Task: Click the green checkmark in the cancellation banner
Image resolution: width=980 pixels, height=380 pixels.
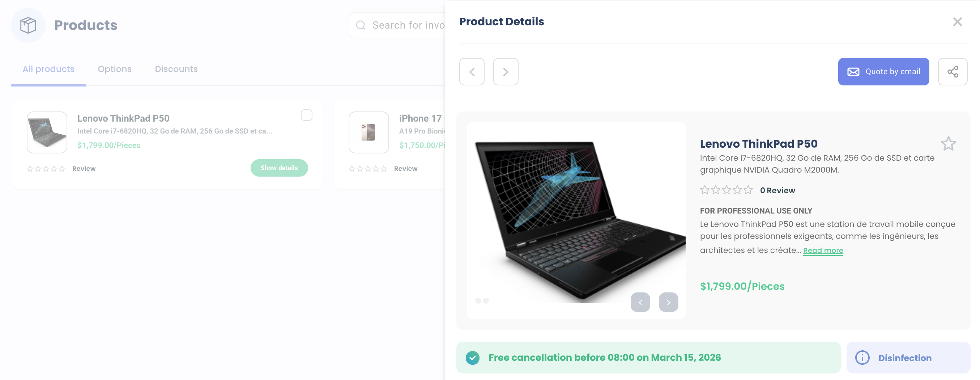Action: pos(473,357)
